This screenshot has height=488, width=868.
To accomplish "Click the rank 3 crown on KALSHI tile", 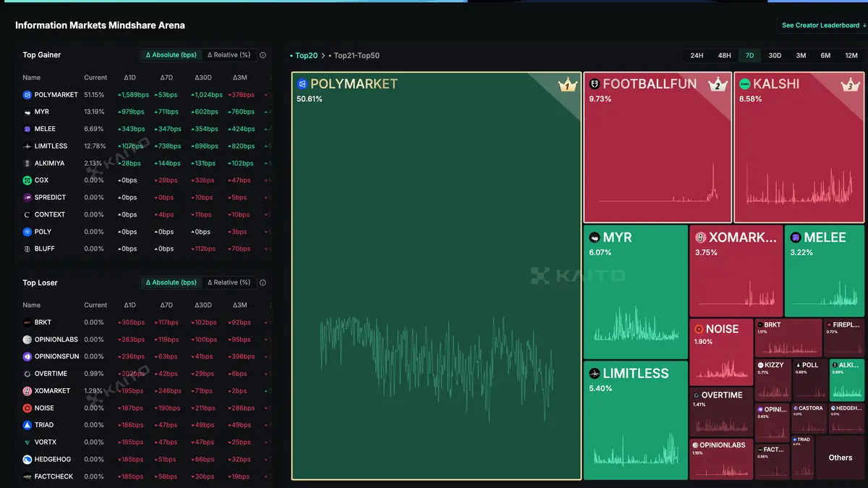I will click(x=851, y=85).
